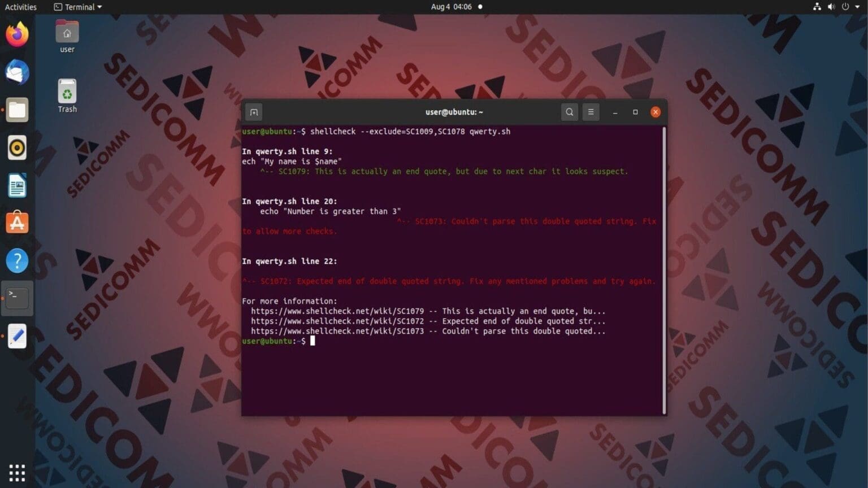Close the terminal window
The height and width of the screenshot is (488, 868).
[656, 112]
